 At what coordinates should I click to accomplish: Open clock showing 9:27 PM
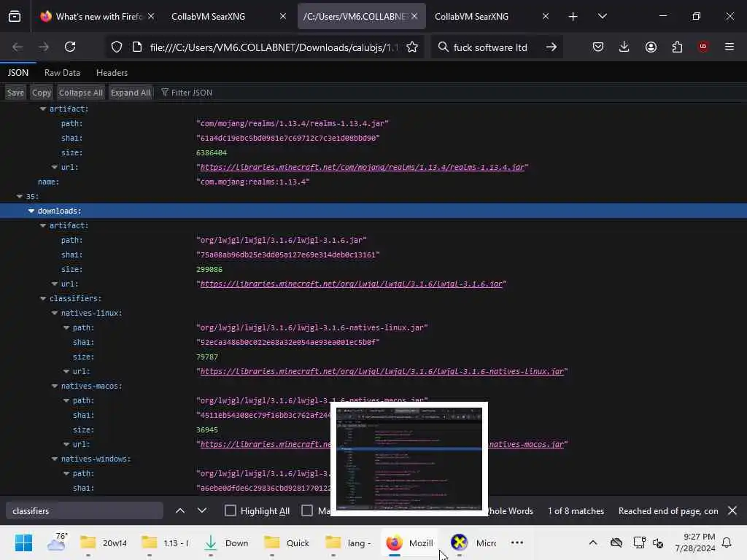coord(695,542)
